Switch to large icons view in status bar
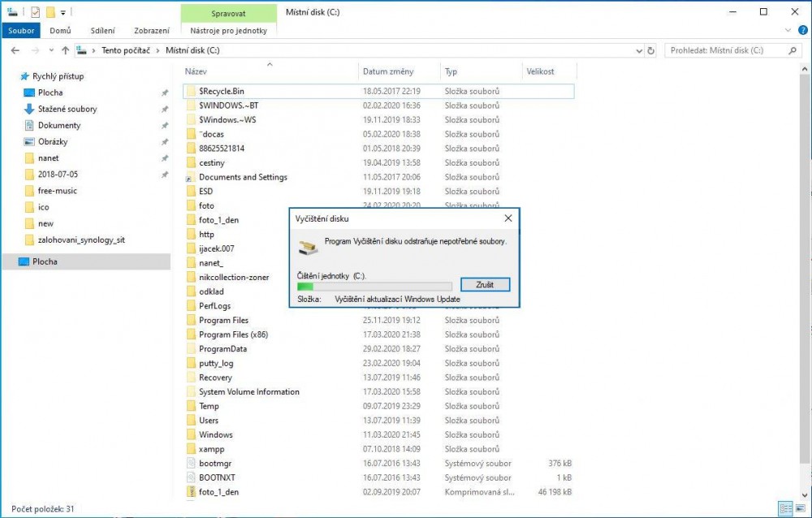812x518 pixels. click(x=800, y=508)
